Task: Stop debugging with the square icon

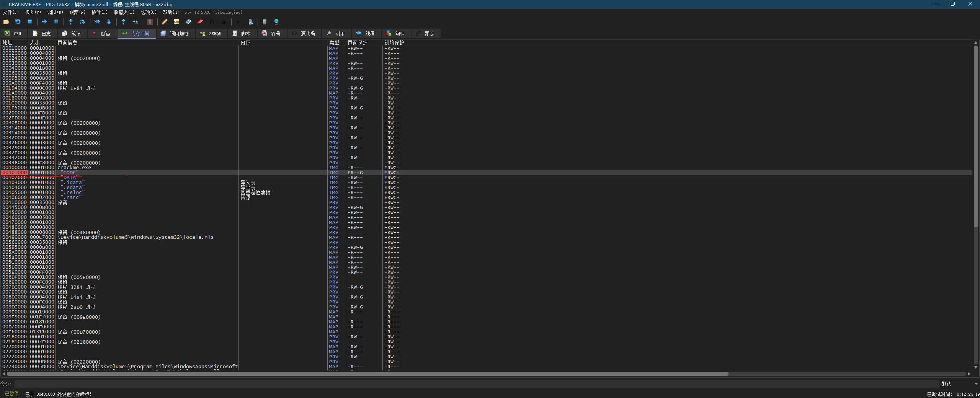Action: click(29, 22)
